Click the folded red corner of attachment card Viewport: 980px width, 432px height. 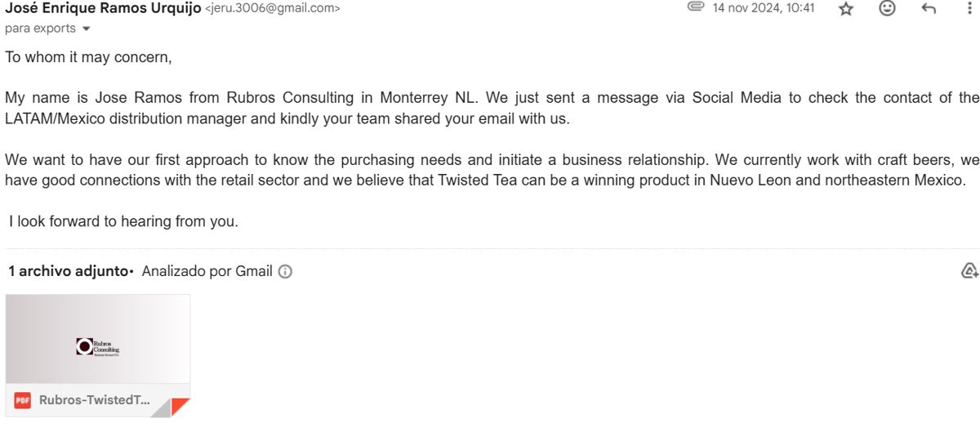point(180,407)
